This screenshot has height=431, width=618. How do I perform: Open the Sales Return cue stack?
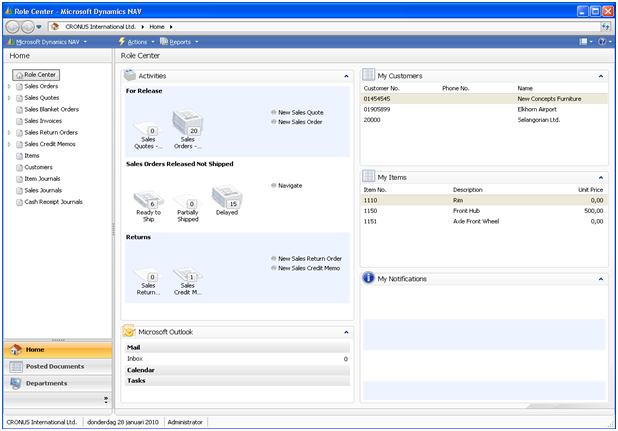148,281
